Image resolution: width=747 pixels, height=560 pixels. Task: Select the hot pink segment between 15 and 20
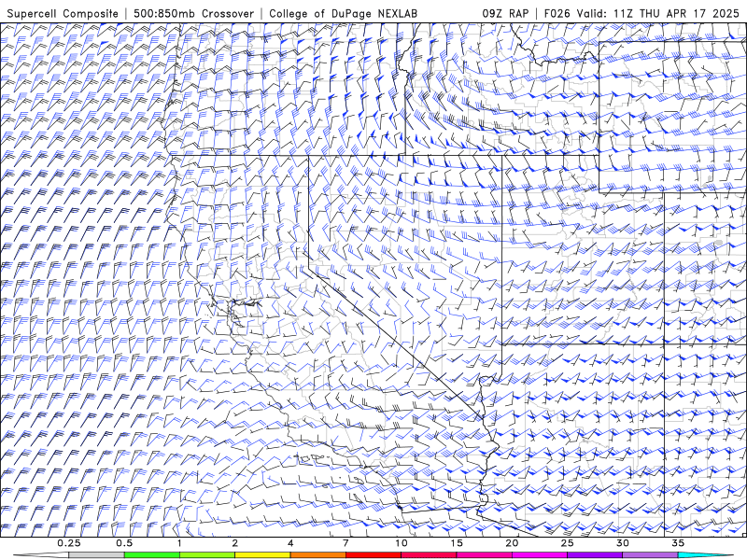484,555
